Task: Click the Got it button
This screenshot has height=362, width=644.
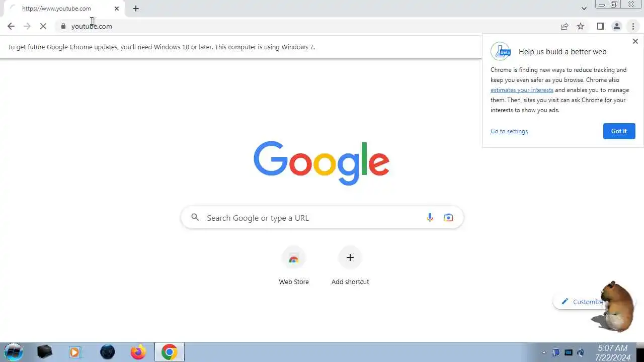Action: click(619, 131)
